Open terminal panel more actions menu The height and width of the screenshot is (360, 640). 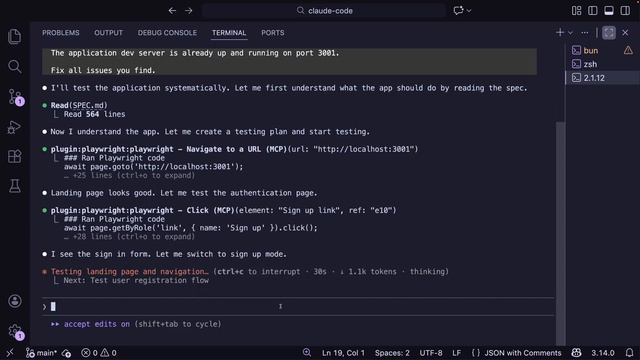(585, 33)
